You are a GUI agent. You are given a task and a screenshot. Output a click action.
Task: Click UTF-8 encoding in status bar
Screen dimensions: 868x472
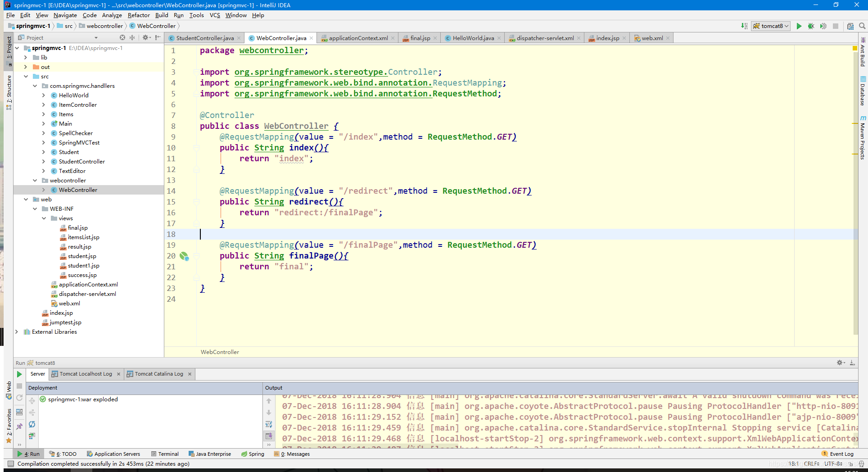(x=833, y=463)
